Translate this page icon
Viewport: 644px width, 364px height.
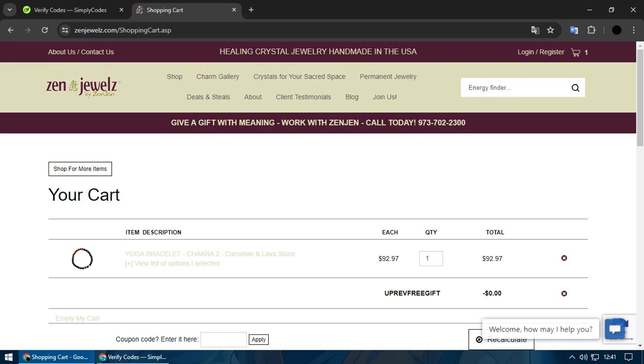(x=535, y=30)
